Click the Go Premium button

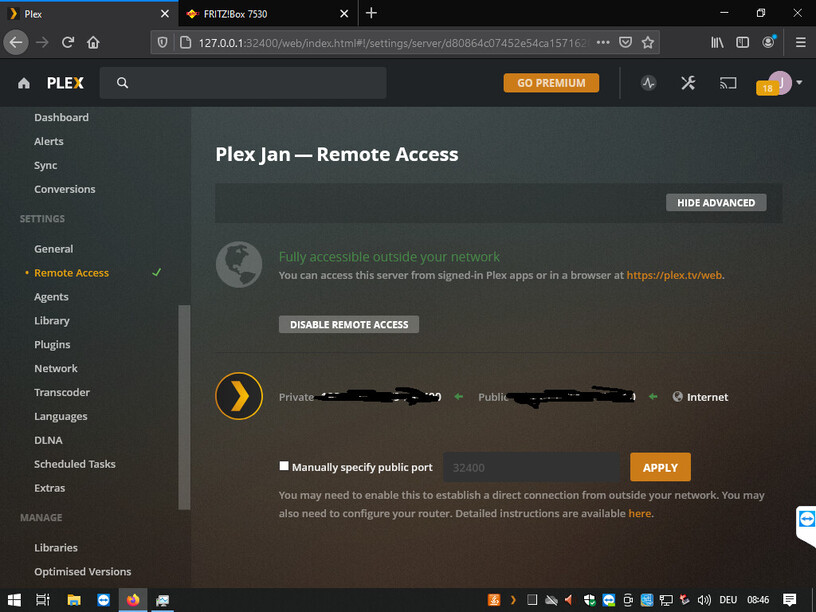click(551, 83)
